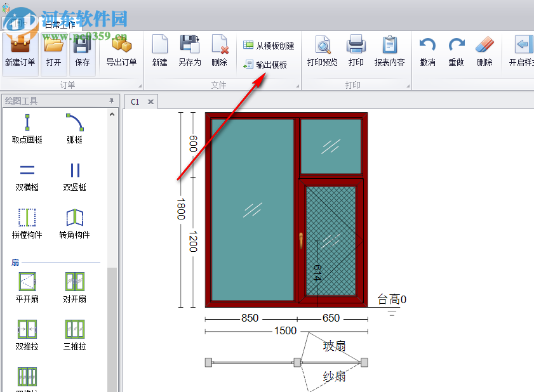This screenshot has height=392, width=534.
Task: Insert a 对开扇 double sash
Action: click(x=74, y=288)
